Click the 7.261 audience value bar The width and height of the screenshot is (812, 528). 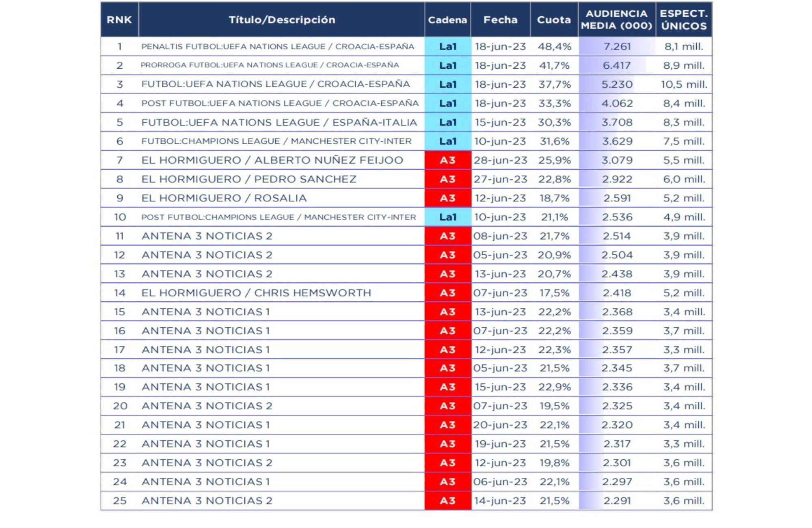click(617, 47)
